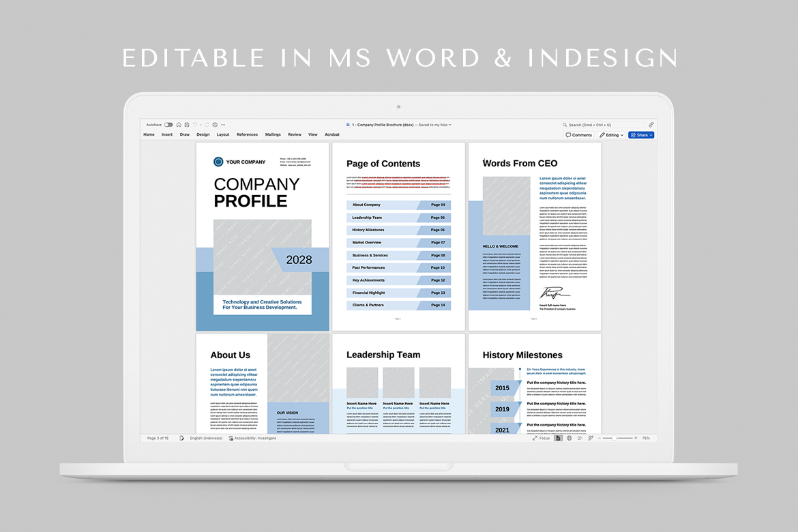
Task: Switch to Web Layout view icon
Action: [569, 438]
